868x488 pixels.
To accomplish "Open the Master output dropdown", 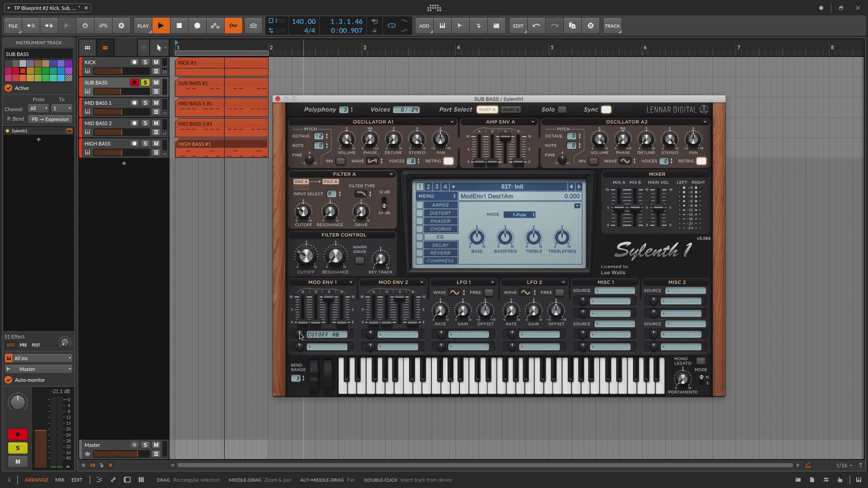I will point(39,369).
